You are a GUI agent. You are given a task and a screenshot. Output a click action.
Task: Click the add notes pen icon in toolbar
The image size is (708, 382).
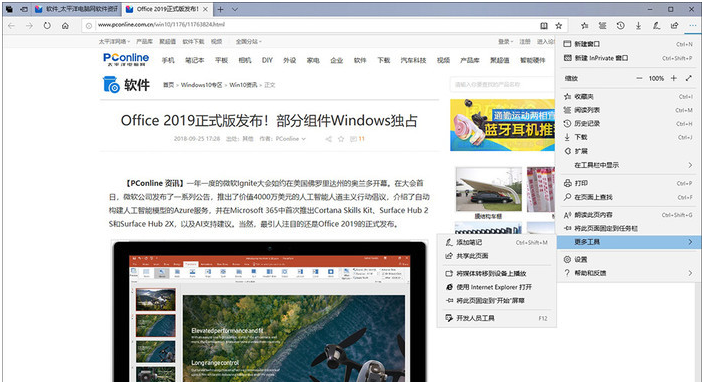[657, 26]
